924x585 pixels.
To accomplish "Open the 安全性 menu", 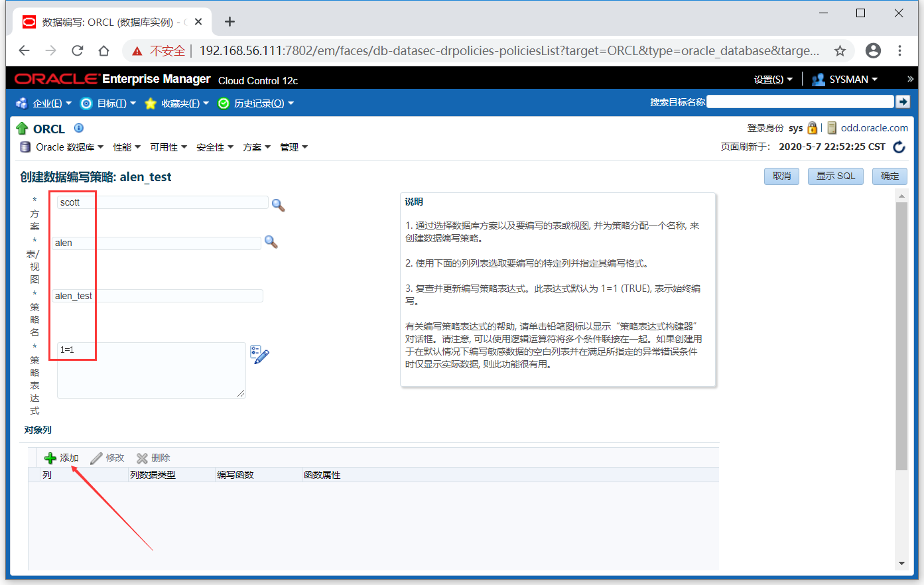I will 215,147.
